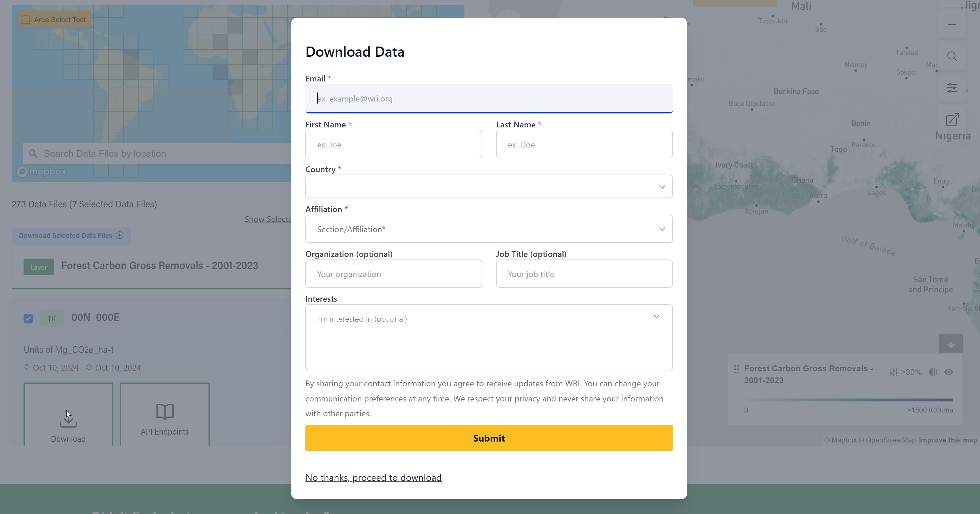Image resolution: width=980 pixels, height=514 pixels.
Task: Click No thanks, proceed to download
Action: (373, 477)
